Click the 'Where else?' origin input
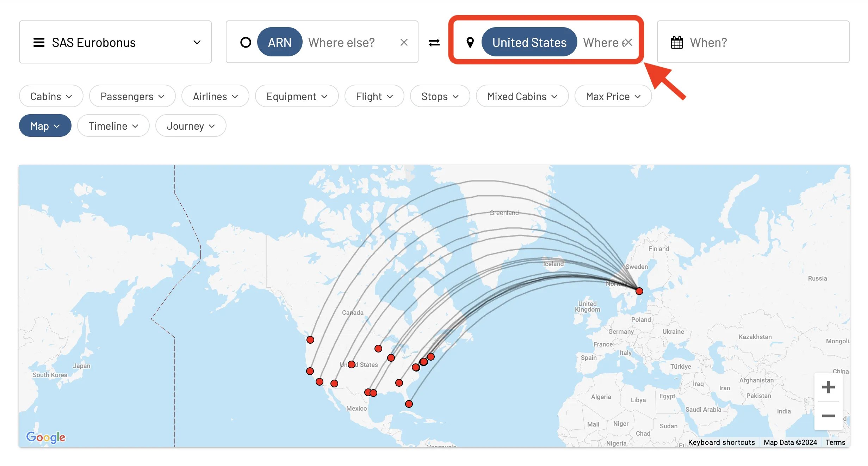 tap(341, 42)
